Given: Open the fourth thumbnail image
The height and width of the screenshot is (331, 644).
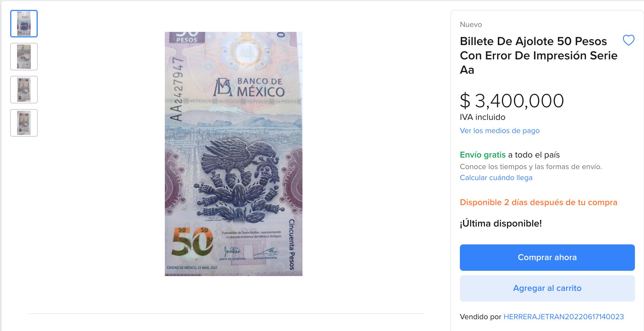Looking at the screenshot, I should coord(24,123).
